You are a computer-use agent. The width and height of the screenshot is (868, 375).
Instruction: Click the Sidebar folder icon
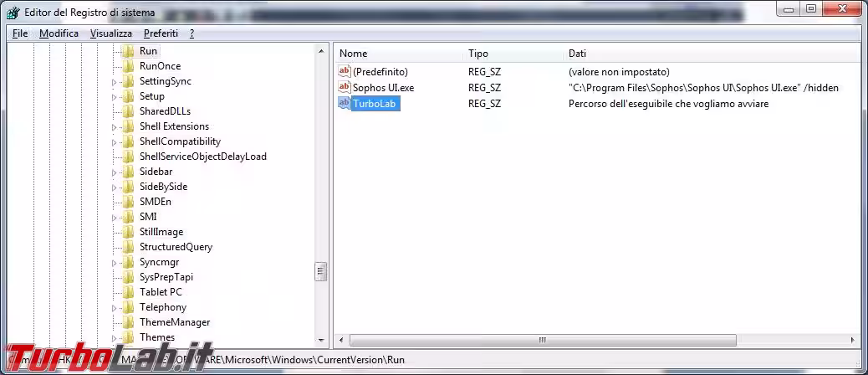pos(129,172)
